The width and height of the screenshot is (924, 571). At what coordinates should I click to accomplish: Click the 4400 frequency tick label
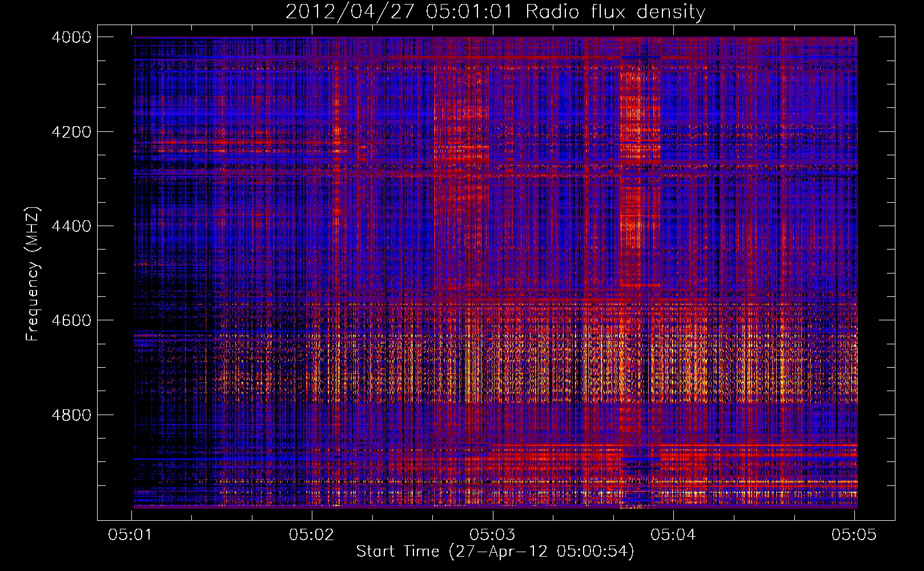(71, 226)
